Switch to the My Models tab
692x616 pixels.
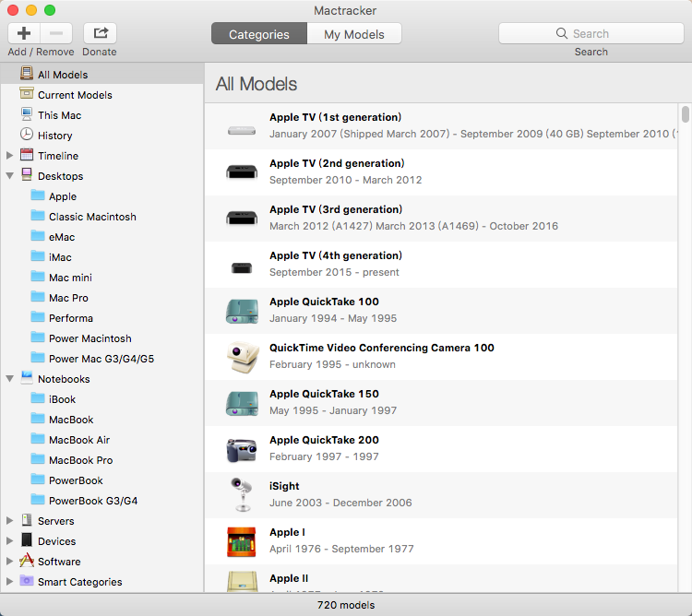354,34
